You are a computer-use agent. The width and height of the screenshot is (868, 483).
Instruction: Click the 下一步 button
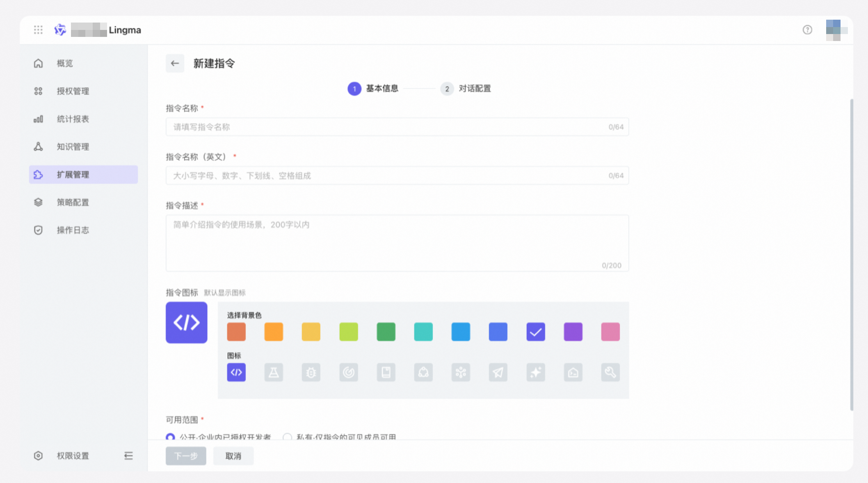[x=186, y=456]
